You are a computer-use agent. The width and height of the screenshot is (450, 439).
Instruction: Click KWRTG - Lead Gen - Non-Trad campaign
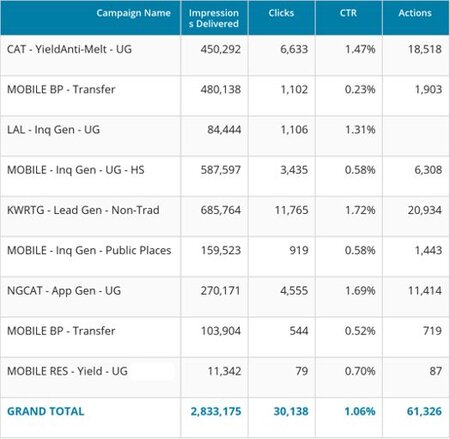(83, 210)
